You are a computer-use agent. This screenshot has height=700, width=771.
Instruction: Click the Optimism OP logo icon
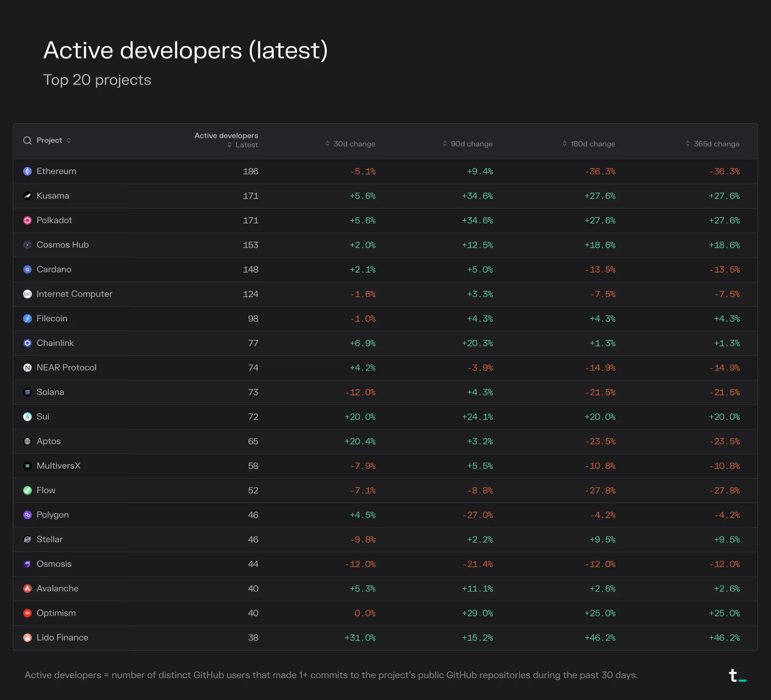27,613
